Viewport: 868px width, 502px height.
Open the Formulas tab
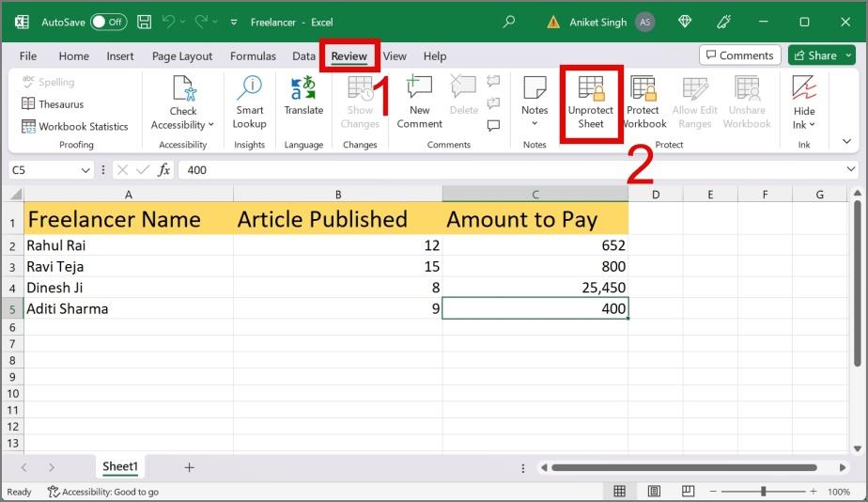253,56
